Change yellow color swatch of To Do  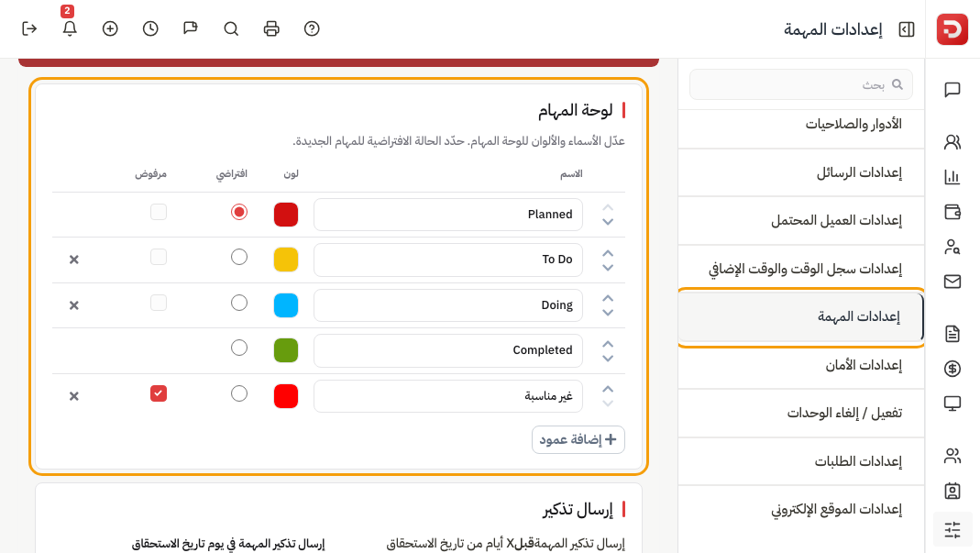click(286, 260)
